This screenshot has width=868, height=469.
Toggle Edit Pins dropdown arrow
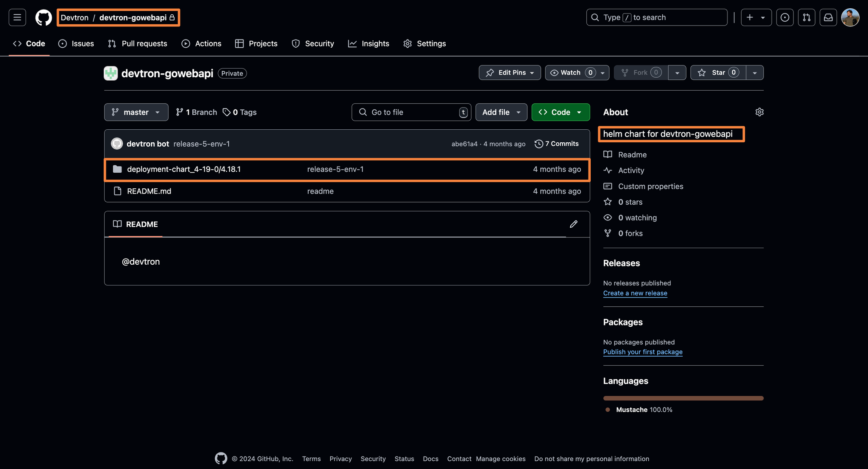pyautogui.click(x=532, y=72)
